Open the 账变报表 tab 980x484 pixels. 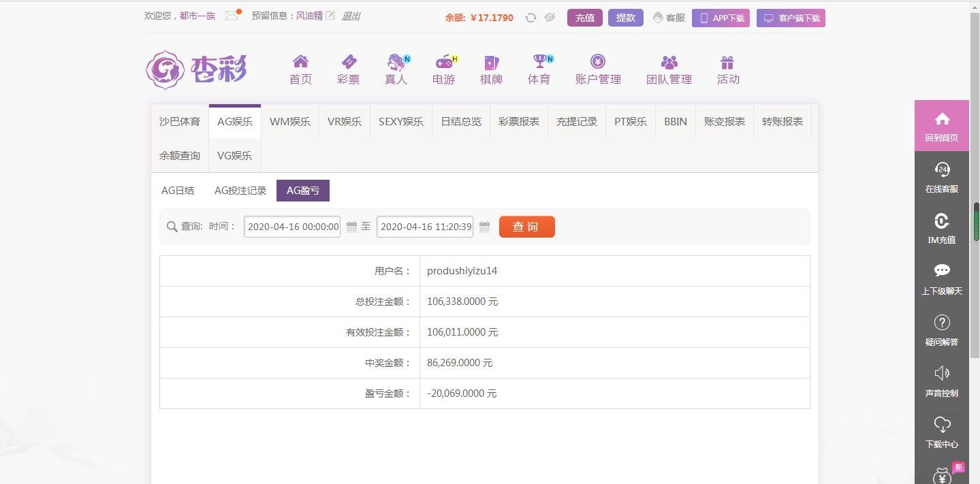point(725,121)
